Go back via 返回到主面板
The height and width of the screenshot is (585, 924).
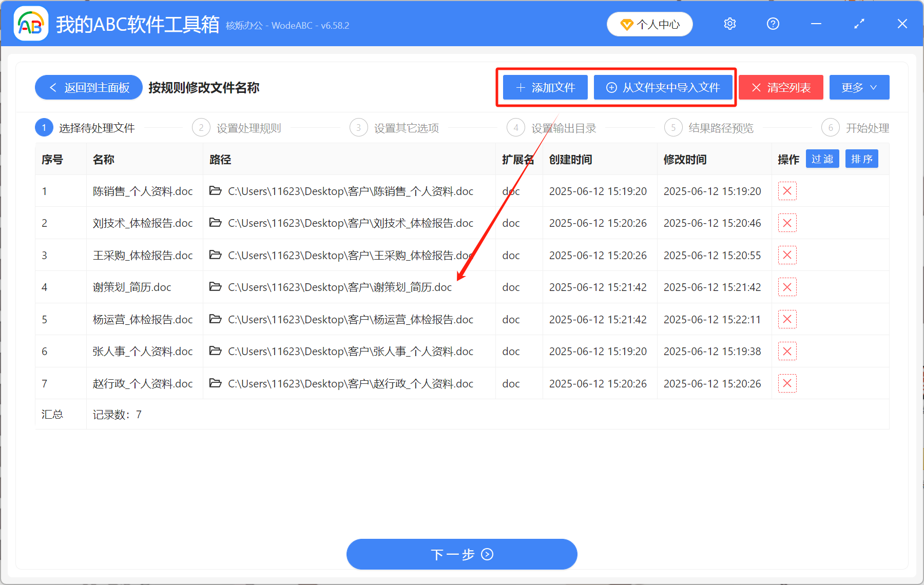(88, 87)
